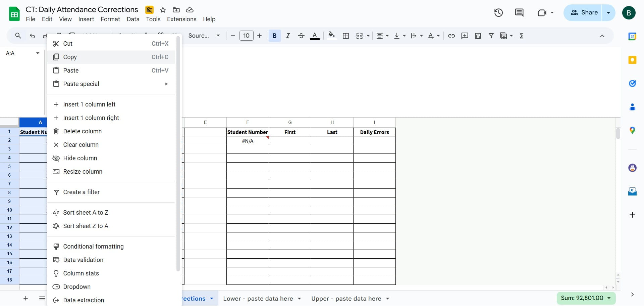Click the borders toolbar icon
This screenshot has width=644, height=306.
click(x=346, y=36)
